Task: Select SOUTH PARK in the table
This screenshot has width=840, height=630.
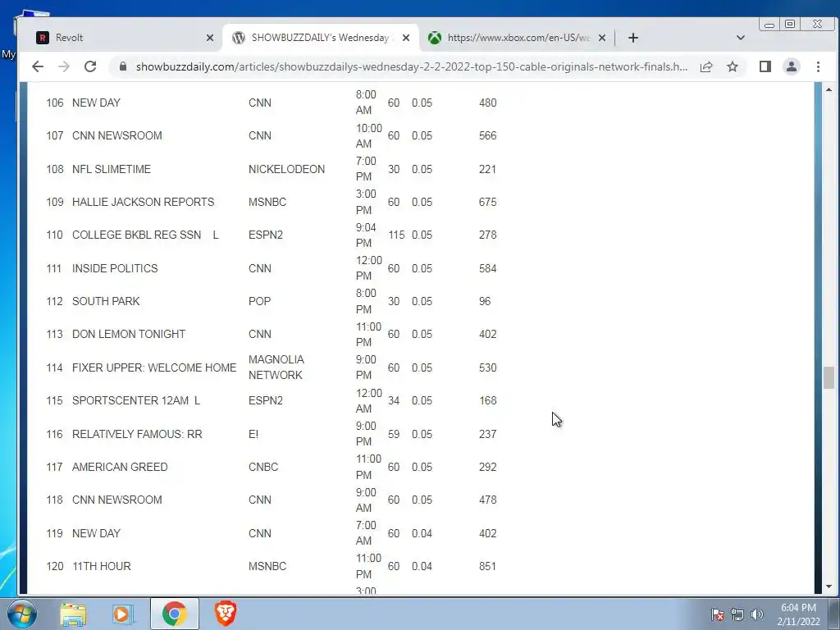Action: click(106, 301)
